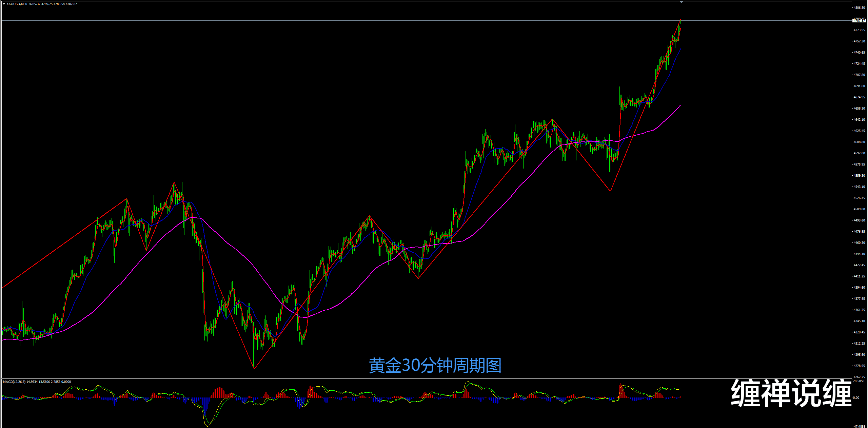Click the 4559.30 price scale label
The image size is (868, 428).
[x=859, y=176]
